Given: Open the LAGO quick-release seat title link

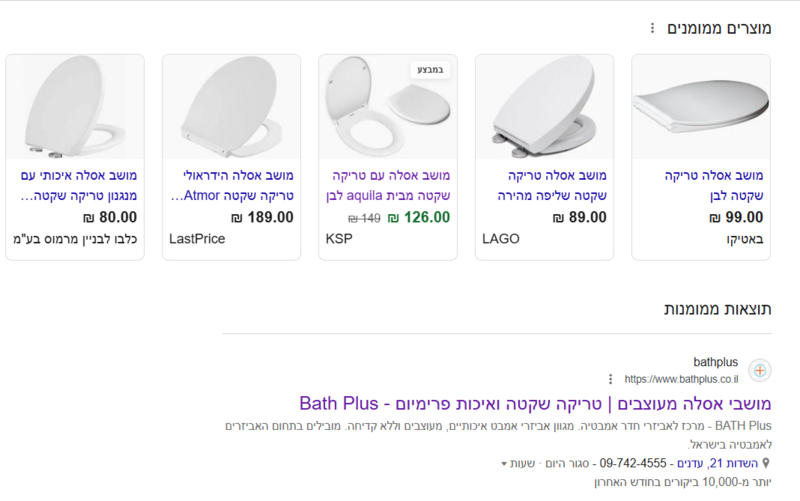Looking at the screenshot, I should [x=552, y=185].
